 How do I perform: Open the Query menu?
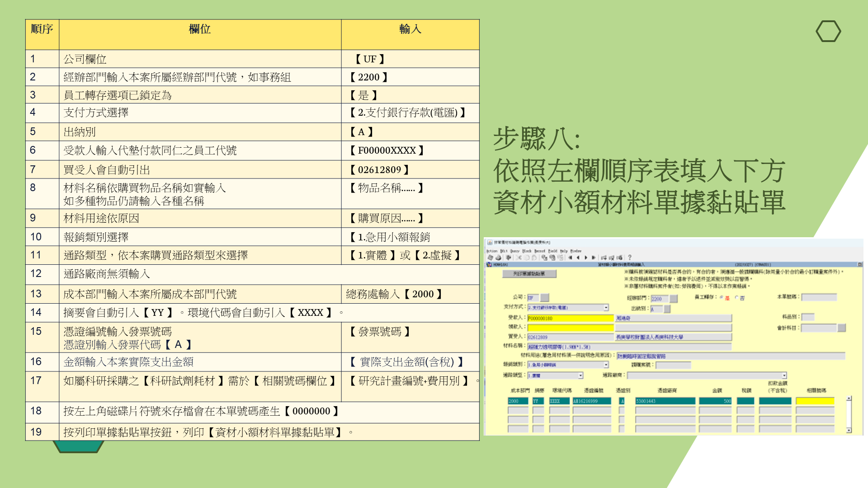click(515, 251)
